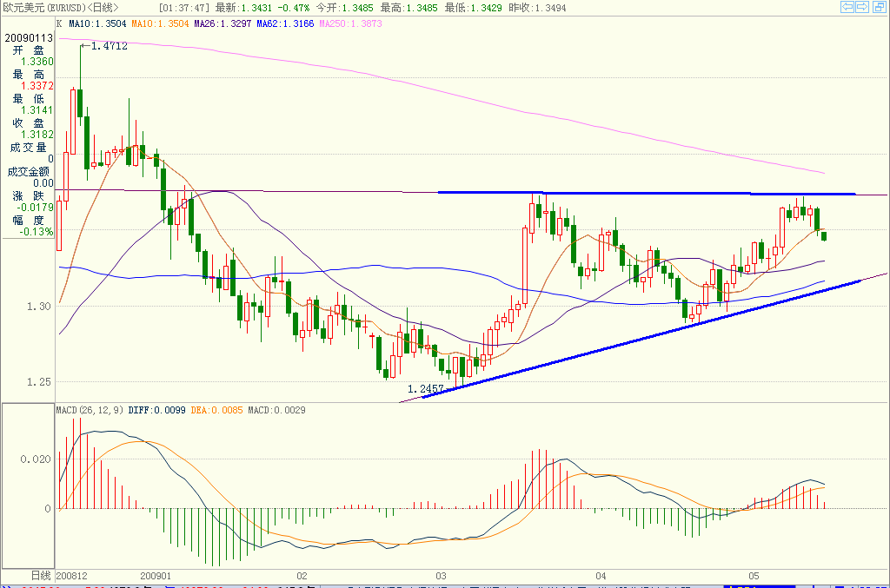Select the black MA10:1.3504 indicator label
This screenshot has width=890, height=588.
(97, 23)
